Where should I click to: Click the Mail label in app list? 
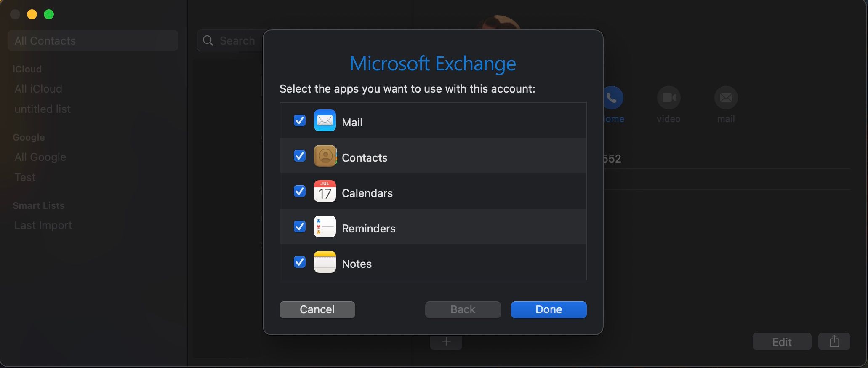[x=352, y=122]
